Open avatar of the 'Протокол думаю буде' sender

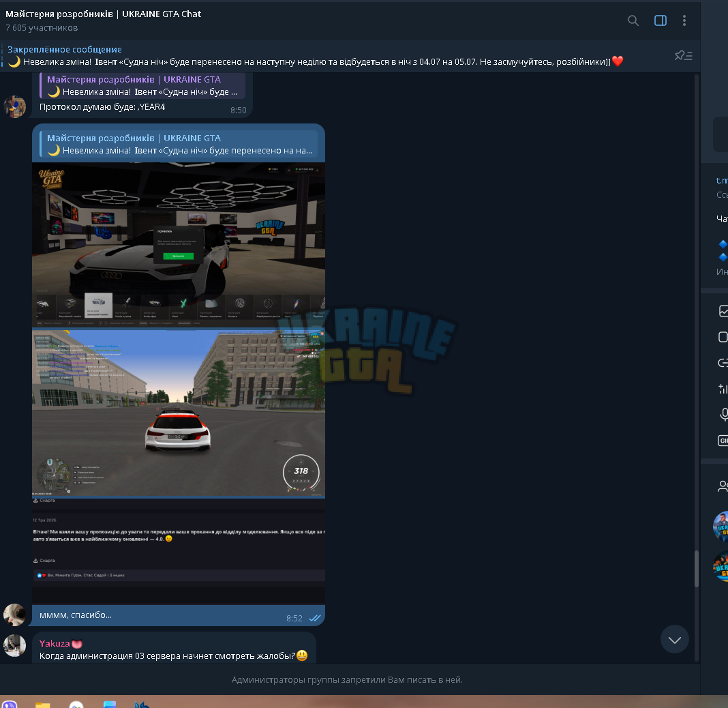point(15,107)
